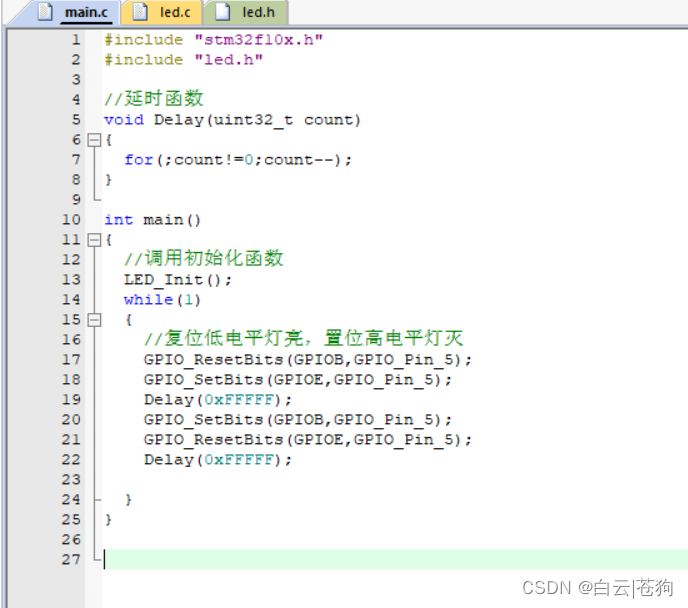Collapse the main function fold at line 11

pos(94,240)
